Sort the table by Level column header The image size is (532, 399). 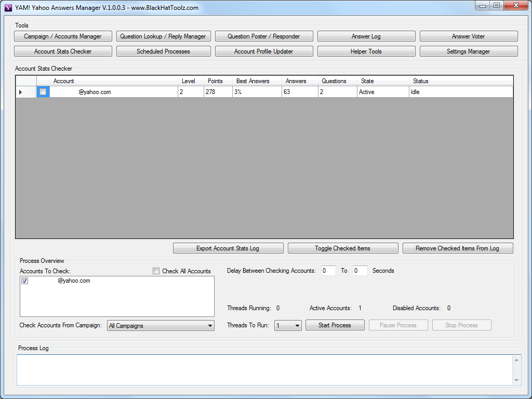coord(191,81)
